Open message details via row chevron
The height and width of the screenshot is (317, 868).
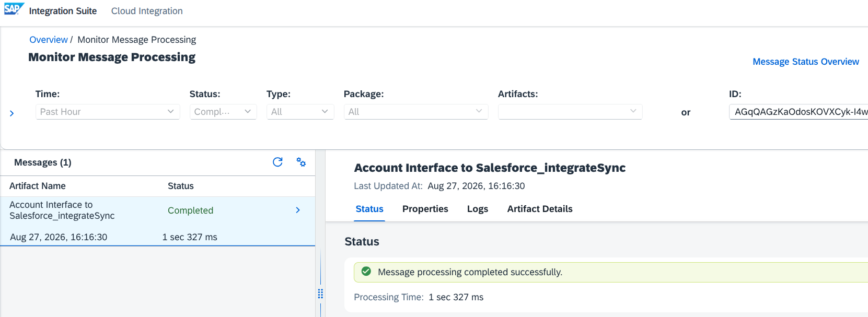point(298,210)
